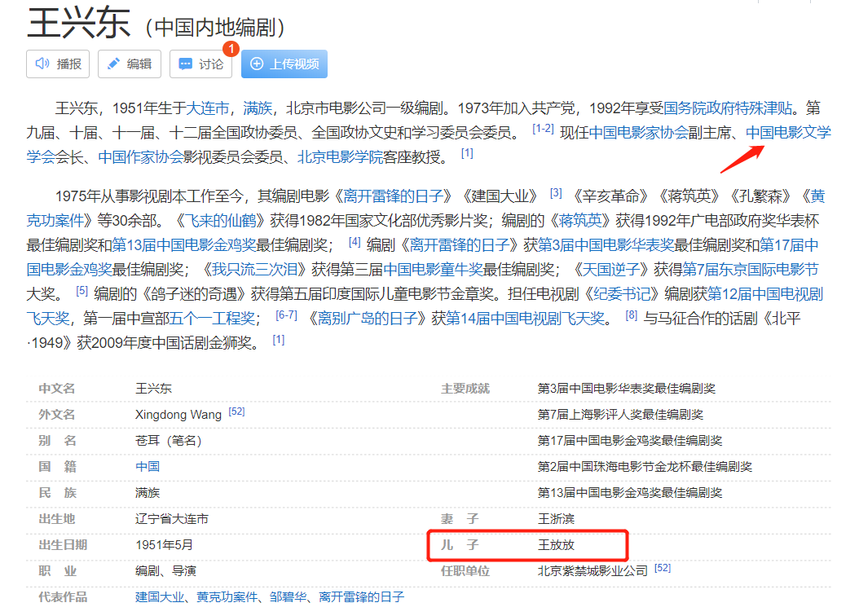Screen dimensions: 859x616
Task: Open the 满族 link in intro
Action: pos(258,108)
